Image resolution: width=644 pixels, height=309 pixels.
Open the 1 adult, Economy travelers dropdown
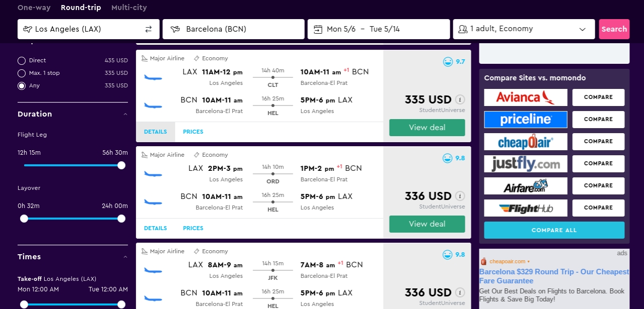pyautogui.click(x=524, y=29)
